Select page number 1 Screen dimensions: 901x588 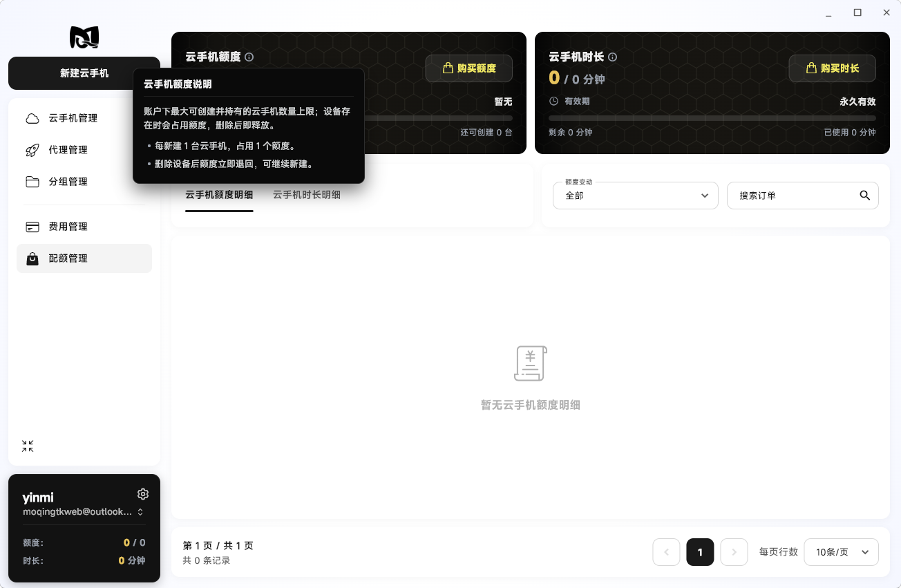pyautogui.click(x=700, y=552)
